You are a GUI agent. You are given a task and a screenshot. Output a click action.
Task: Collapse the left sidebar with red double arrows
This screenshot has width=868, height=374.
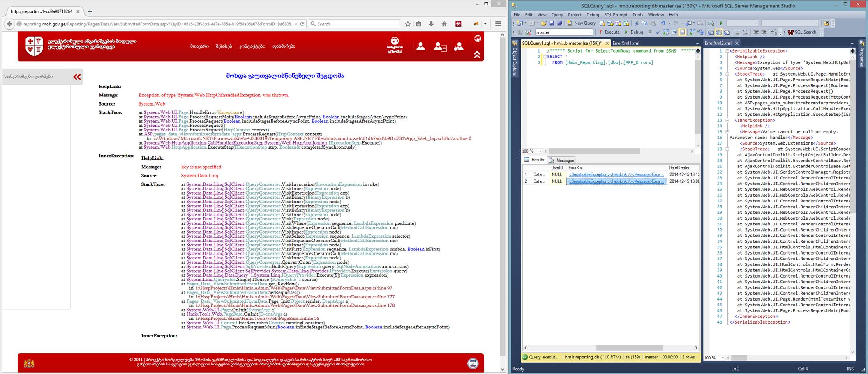[x=77, y=77]
